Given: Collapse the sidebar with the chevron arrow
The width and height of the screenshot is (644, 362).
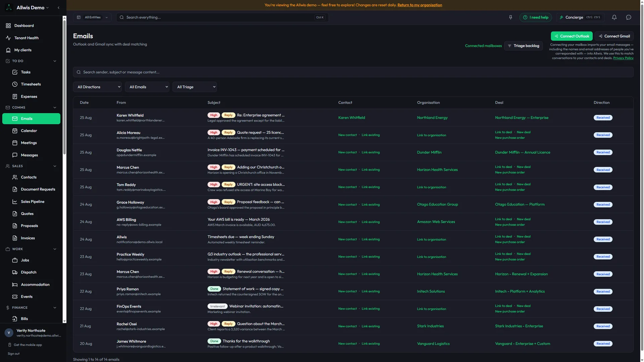Looking at the screenshot, I should pos(58,8).
